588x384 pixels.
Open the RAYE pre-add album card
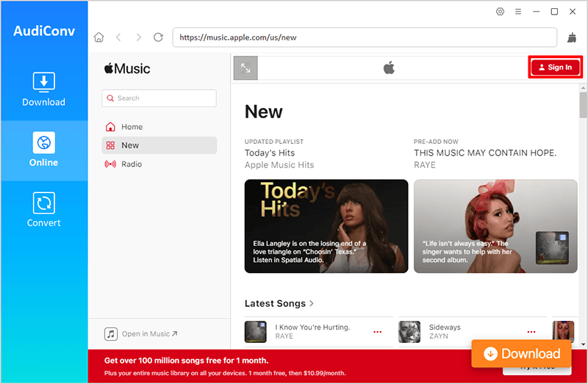point(495,226)
